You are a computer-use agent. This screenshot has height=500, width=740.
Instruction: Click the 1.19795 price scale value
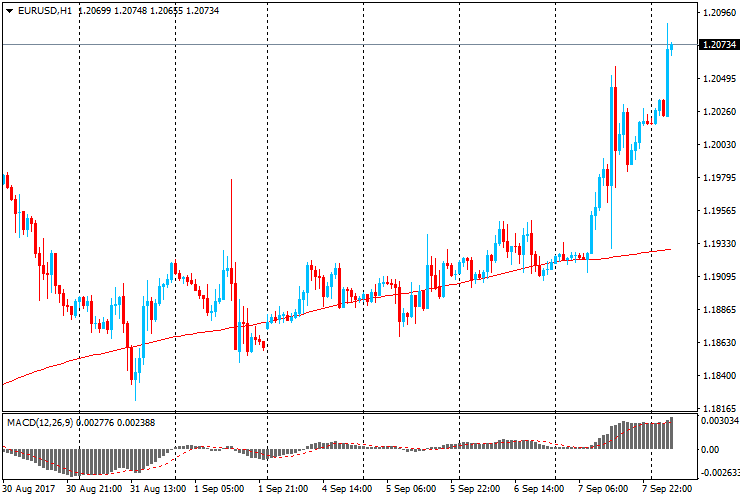(x=719, y=178)
